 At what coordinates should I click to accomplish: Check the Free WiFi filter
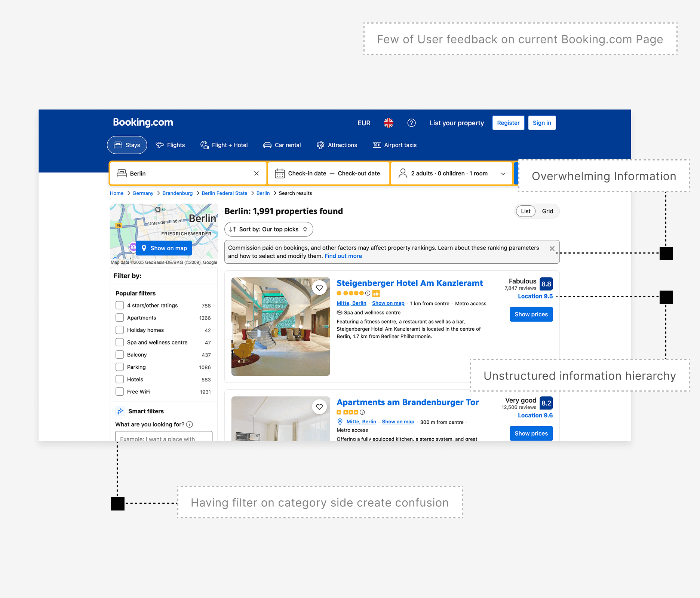coord(120,392)
